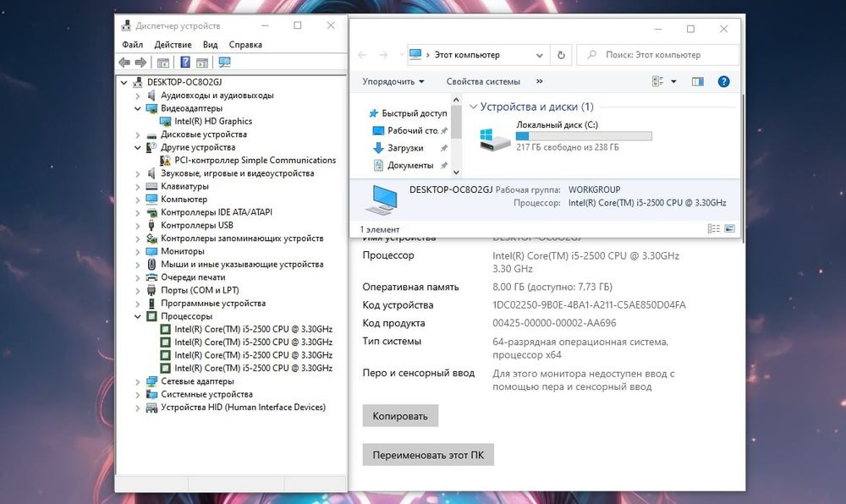Collapse the DESKTOP-OC8O2GJ root node
This screenshot has height=504, width=846.
(124, 83)
